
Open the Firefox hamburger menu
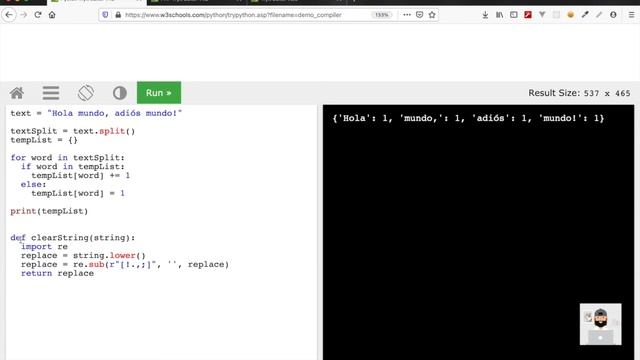[x=631, y=15]
